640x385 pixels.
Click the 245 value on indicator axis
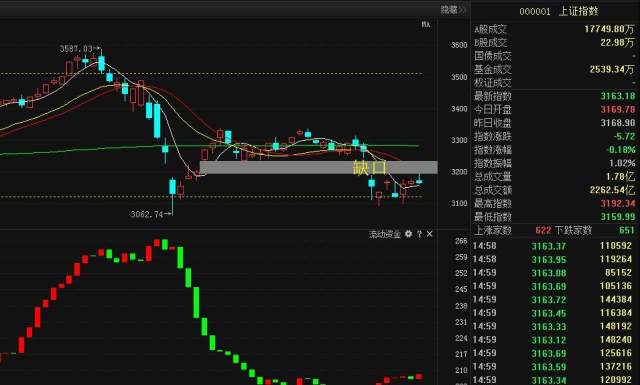point(461,289)
